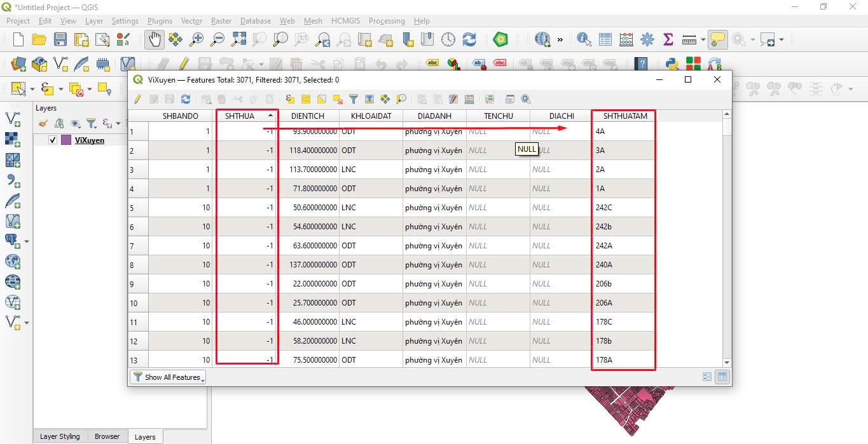Toggle the Show Map Tips button
This screenshot has width=868, height=444.
(717, 39)
